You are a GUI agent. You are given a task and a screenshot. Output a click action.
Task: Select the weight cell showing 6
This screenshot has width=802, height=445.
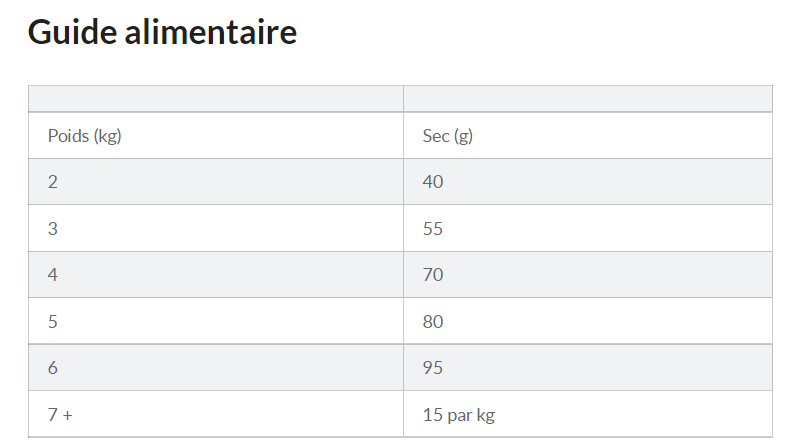53,368
